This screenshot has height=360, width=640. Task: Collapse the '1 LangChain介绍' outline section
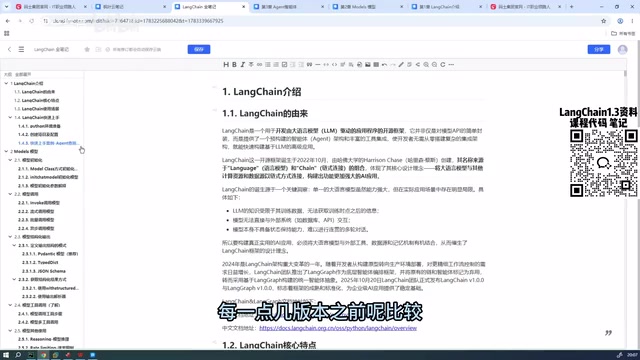click(x=6, y=83)
